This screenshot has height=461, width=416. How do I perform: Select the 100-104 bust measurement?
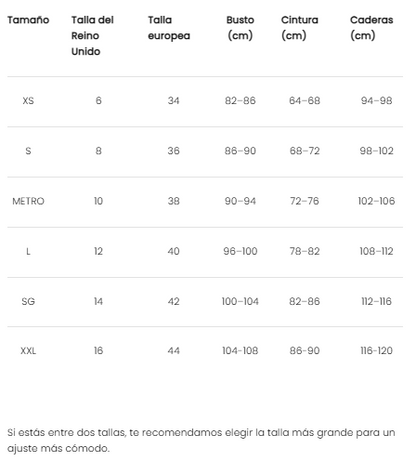point(240,301)
